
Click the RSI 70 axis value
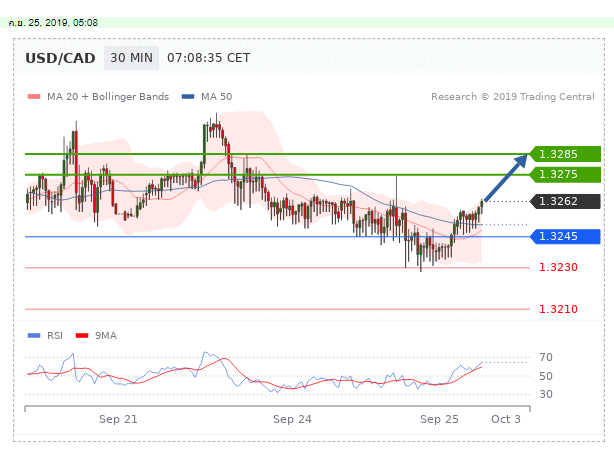(546, 357)
